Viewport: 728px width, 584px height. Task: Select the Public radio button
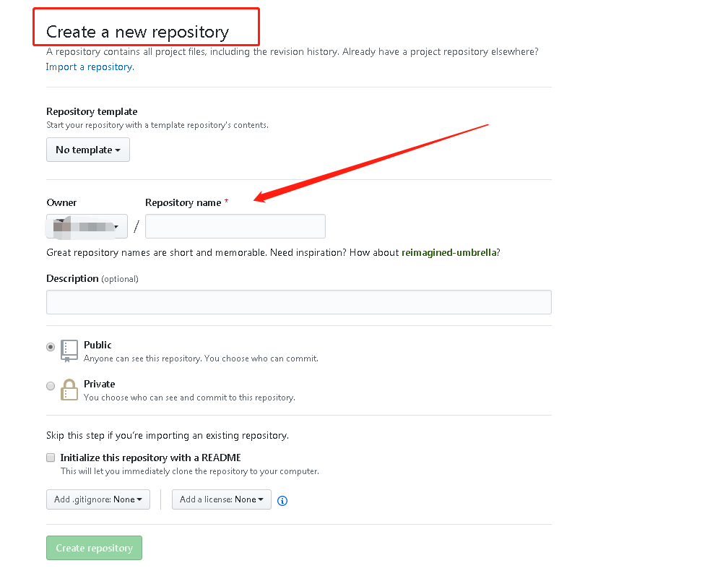[x=51, y=347]
